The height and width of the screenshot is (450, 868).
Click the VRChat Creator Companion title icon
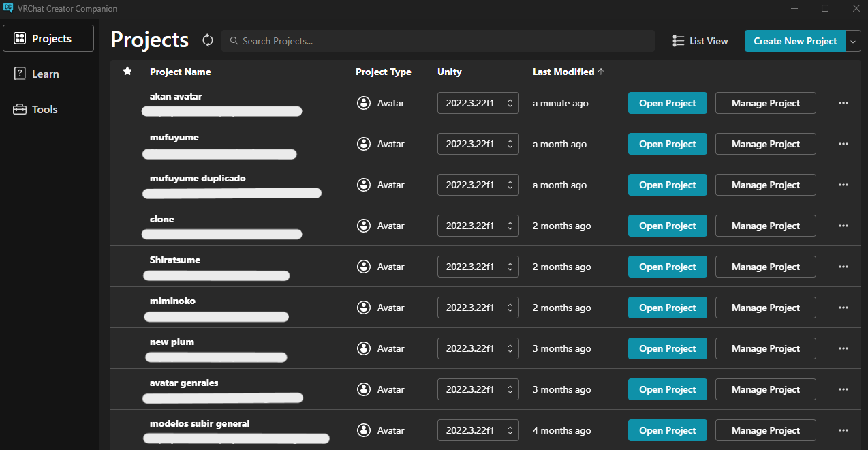click(8, 8)
